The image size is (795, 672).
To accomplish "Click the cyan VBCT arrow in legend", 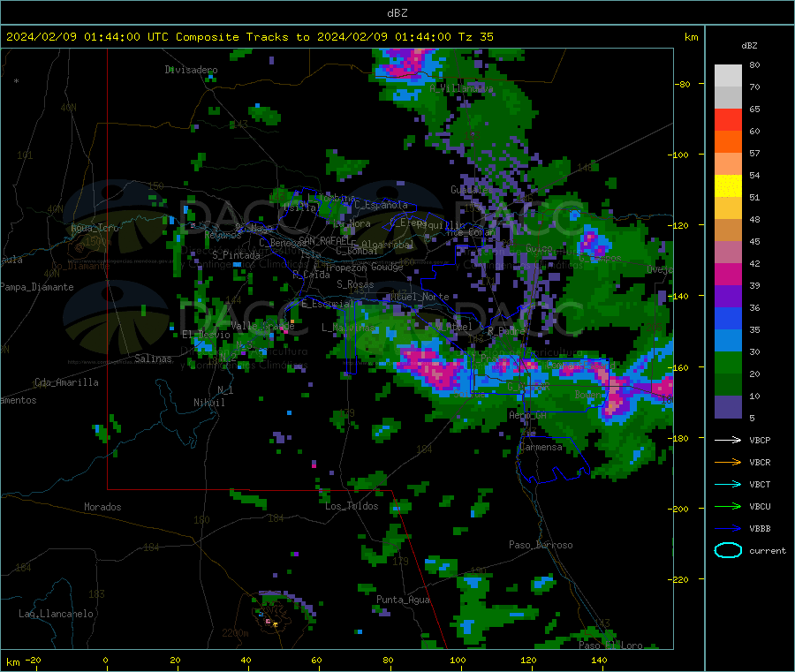I will (728, 484).
